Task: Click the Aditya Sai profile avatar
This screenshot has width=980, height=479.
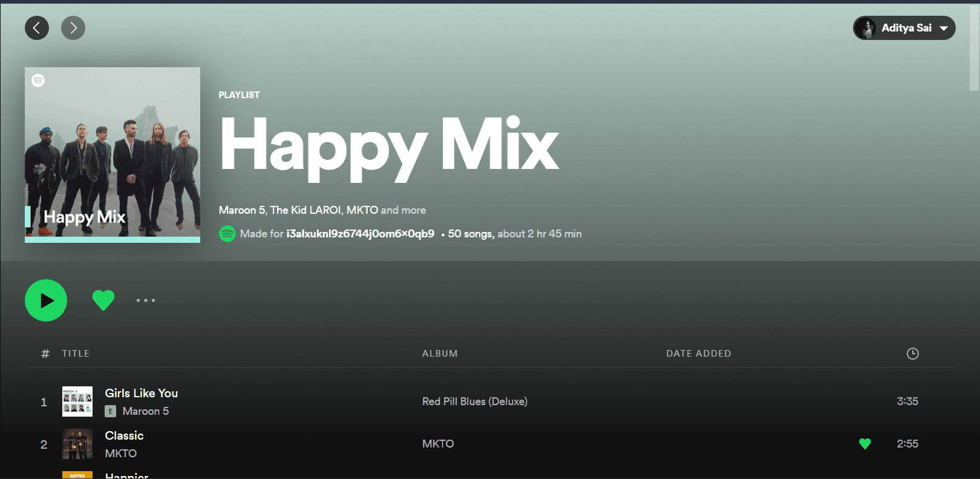Action: [866, 28]
